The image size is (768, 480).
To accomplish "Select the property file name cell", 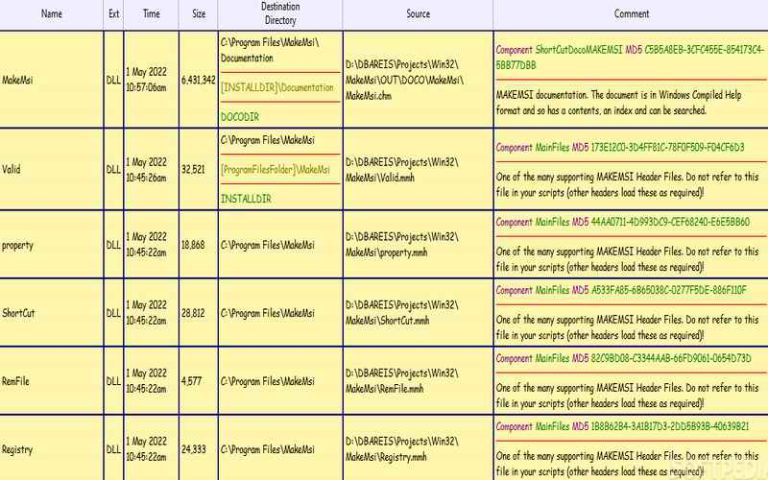I will [51, 245].
